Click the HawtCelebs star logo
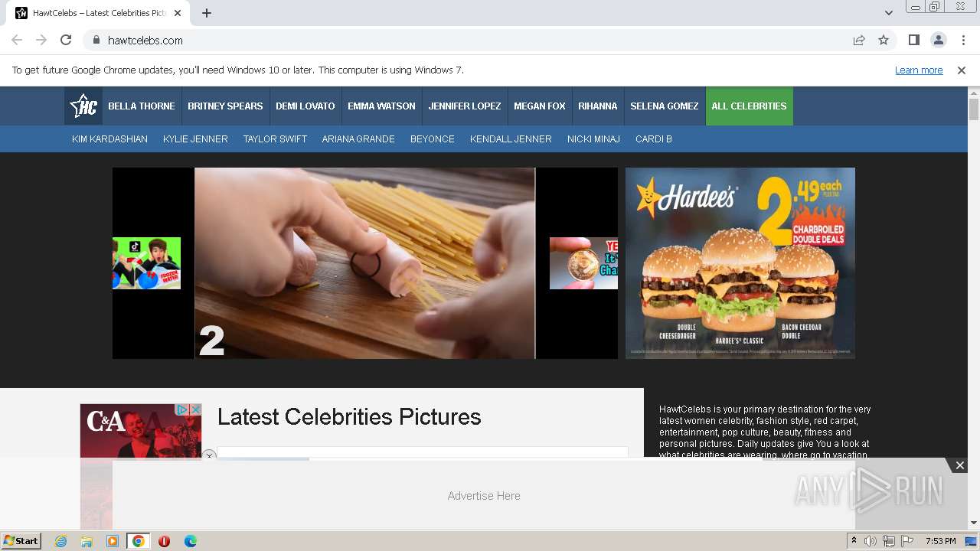 (83, 106)
